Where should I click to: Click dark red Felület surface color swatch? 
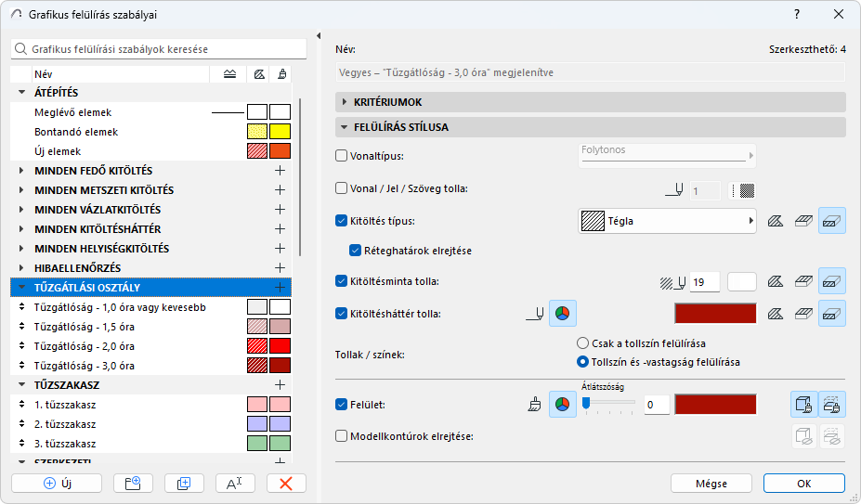(715, 405)
